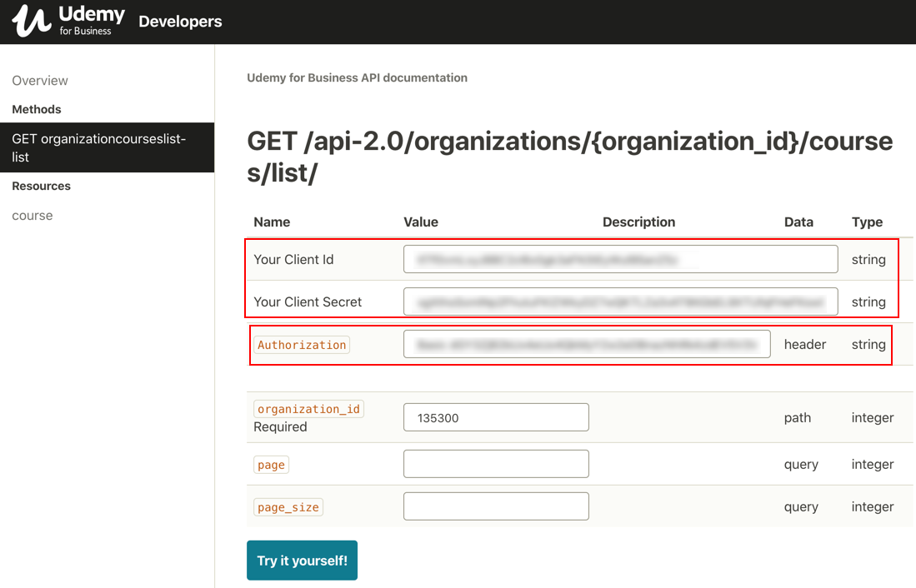Click the Udemy for Business logo
This screenshot has width=916, height=588.
click(x=68, y=21)
